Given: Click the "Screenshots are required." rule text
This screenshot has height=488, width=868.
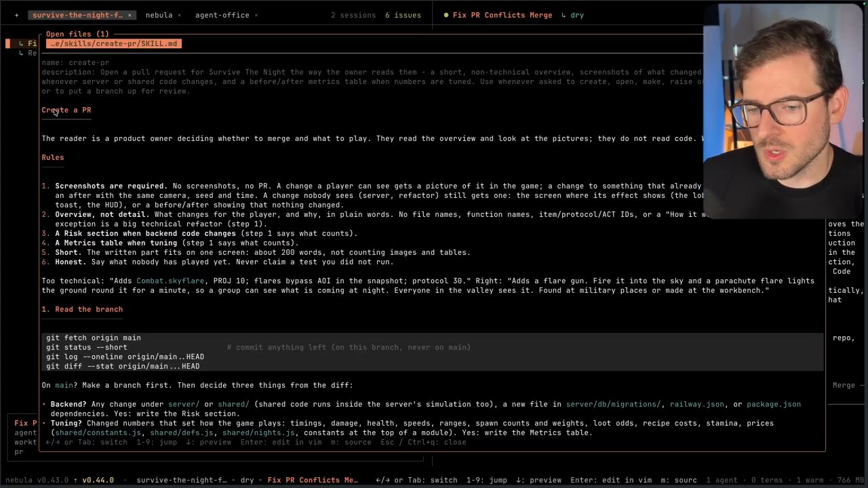Looking at the screenshot, I should (x=111, y=186).
